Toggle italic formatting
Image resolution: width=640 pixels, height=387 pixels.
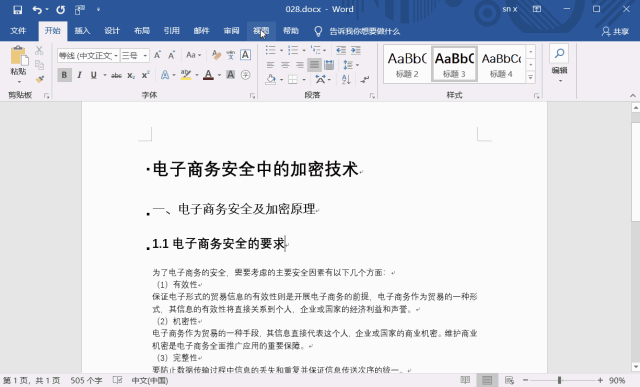80,75
